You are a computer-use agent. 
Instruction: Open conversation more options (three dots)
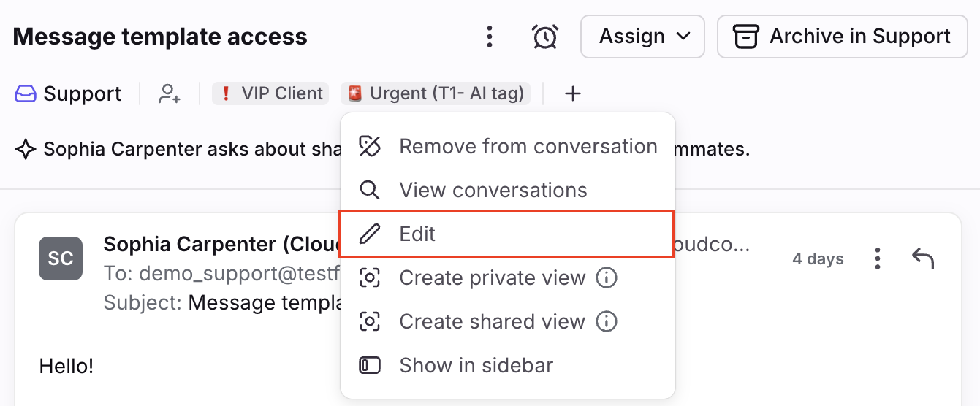coord(490,37)
